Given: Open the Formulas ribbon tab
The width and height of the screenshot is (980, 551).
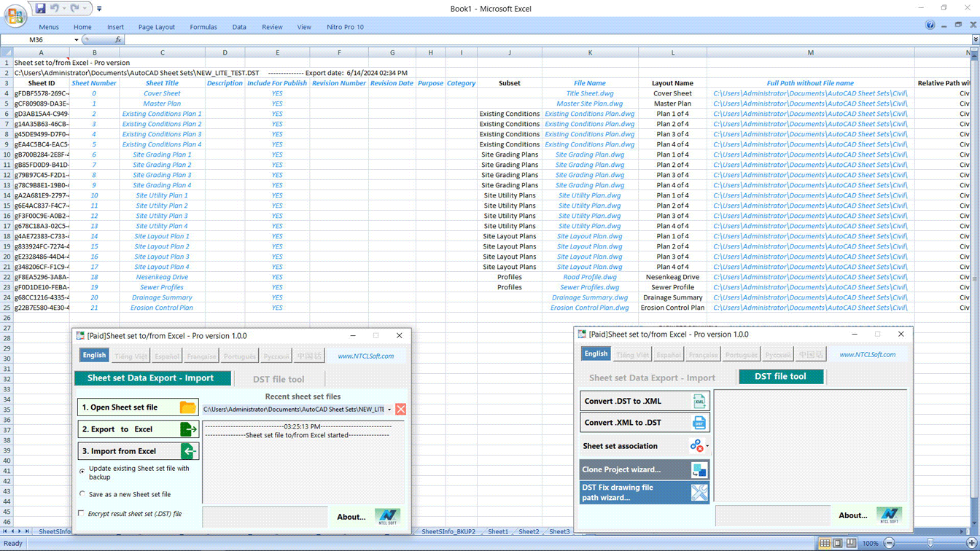Looking at the screenshot, I should (x=203, y=27).
